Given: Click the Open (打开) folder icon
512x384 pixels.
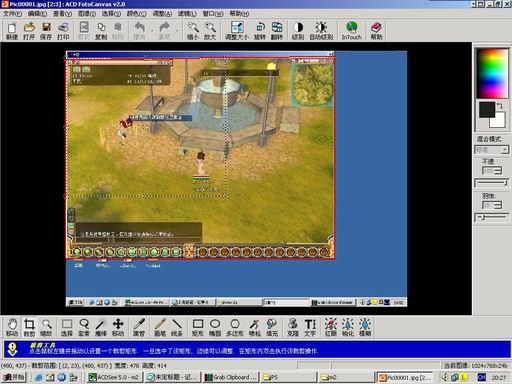Looking at the screenshot, I should tap(29, 30).
